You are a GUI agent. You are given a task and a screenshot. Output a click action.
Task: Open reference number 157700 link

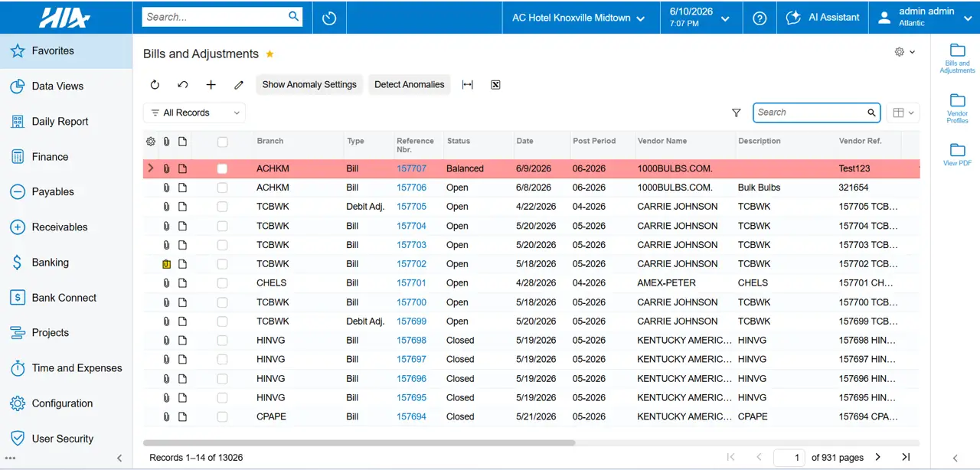(x=411, y=302)
